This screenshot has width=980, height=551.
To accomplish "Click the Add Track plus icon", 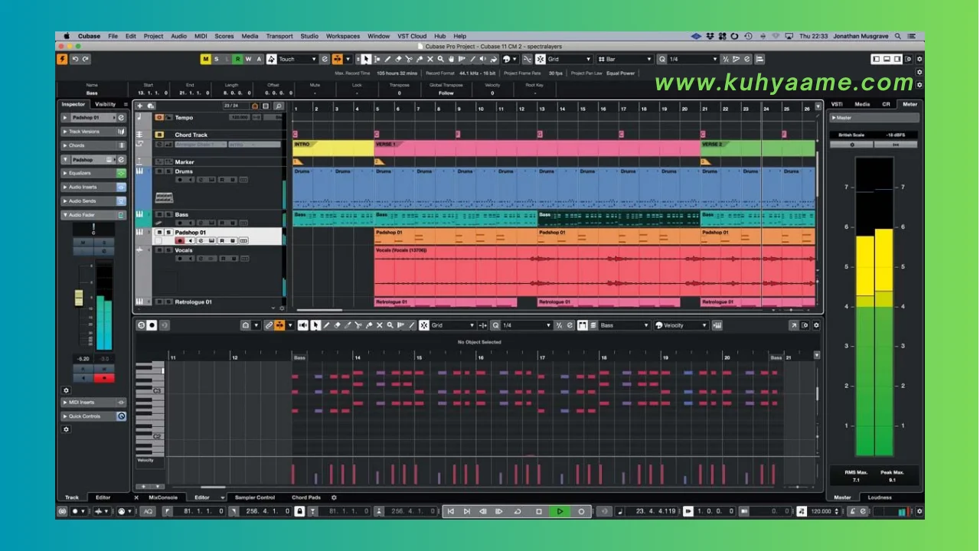I will pyautogui.click(x=139, y=106).
